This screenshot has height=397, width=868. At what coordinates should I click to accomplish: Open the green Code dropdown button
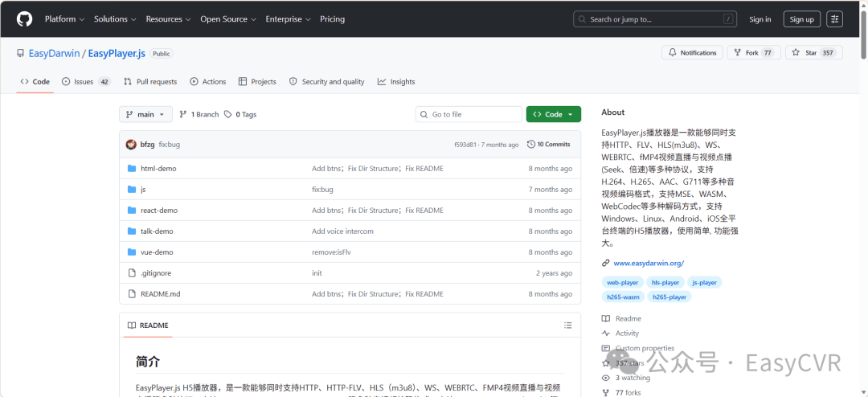554,115
